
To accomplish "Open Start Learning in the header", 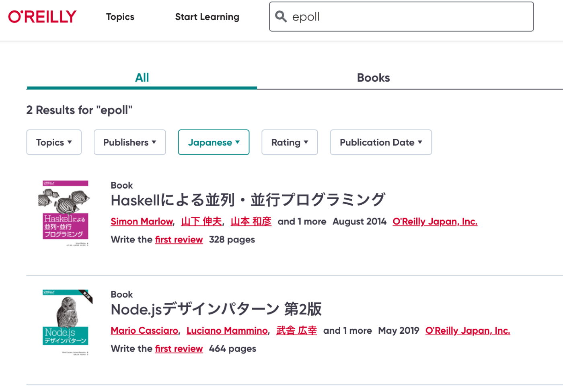I will [207, 17].
